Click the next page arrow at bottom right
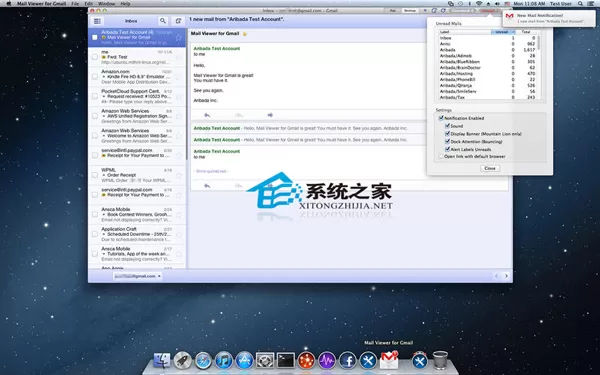Image resolution: width=600 pixels, height=375 pixels. (x=506, y=276)
